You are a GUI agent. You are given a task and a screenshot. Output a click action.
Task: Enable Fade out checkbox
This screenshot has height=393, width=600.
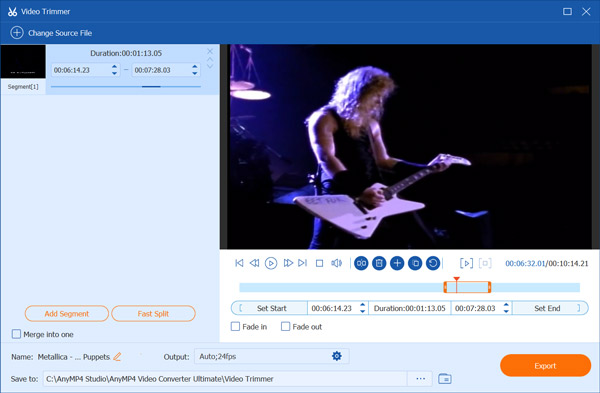point(285,326)
